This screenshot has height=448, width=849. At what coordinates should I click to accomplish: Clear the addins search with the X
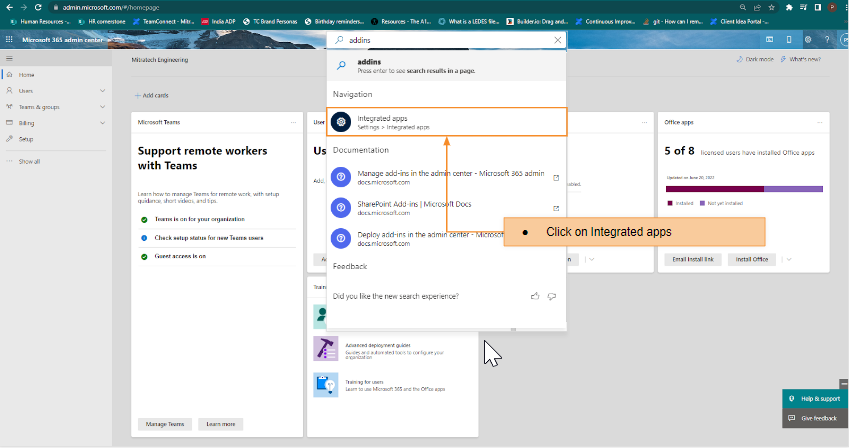tap(558, 40)
